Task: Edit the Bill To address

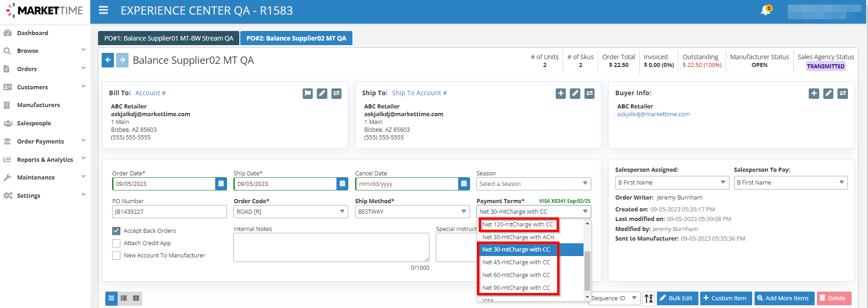Action: [322, 93]
